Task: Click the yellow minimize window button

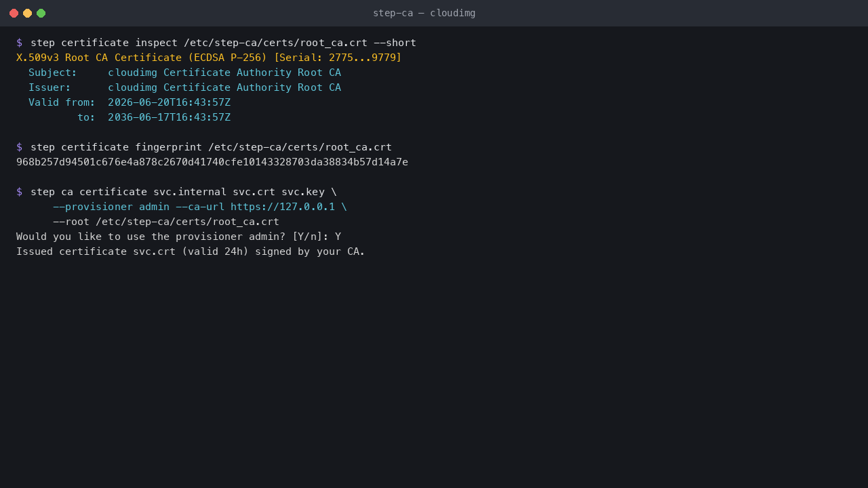Action: coord(27,13)
